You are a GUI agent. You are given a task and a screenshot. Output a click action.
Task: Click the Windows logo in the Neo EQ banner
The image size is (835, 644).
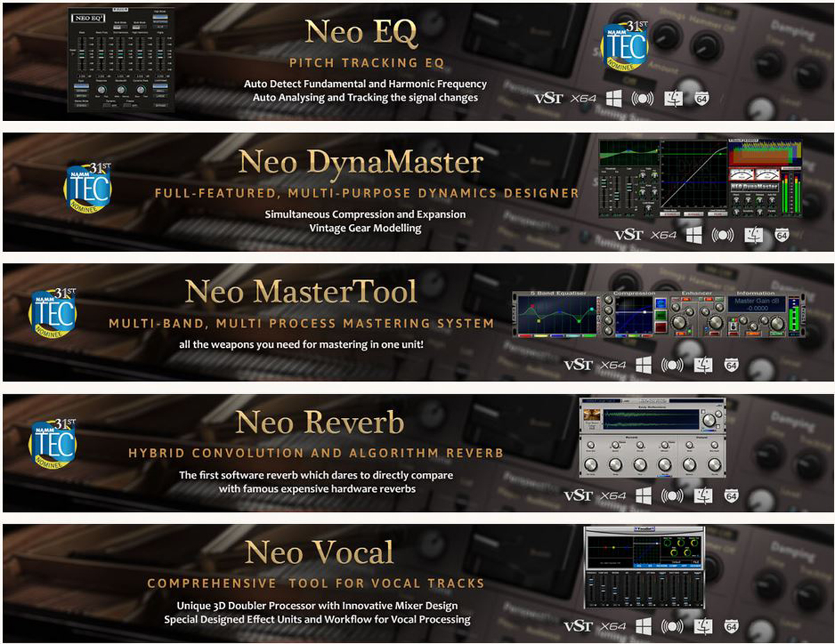pos(613,98)
